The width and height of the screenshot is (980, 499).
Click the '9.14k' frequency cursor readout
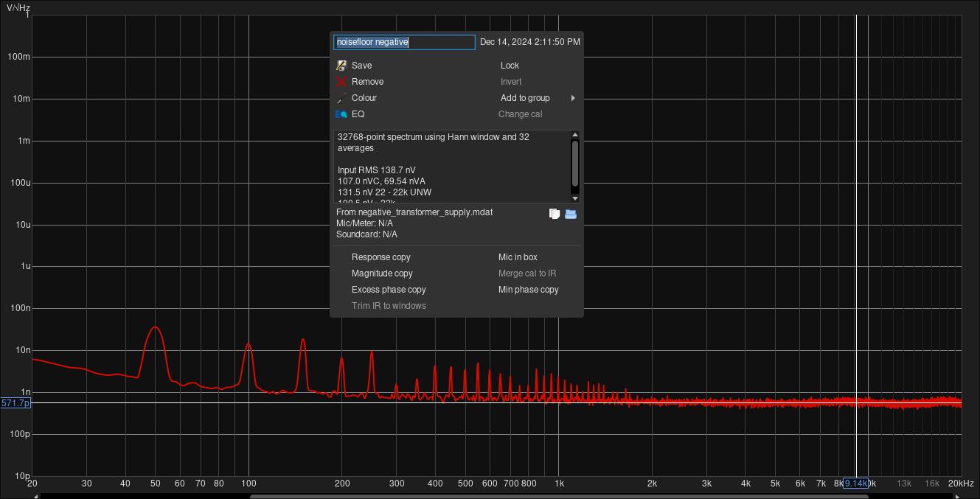pyautogui.click(x=855, y=484)
